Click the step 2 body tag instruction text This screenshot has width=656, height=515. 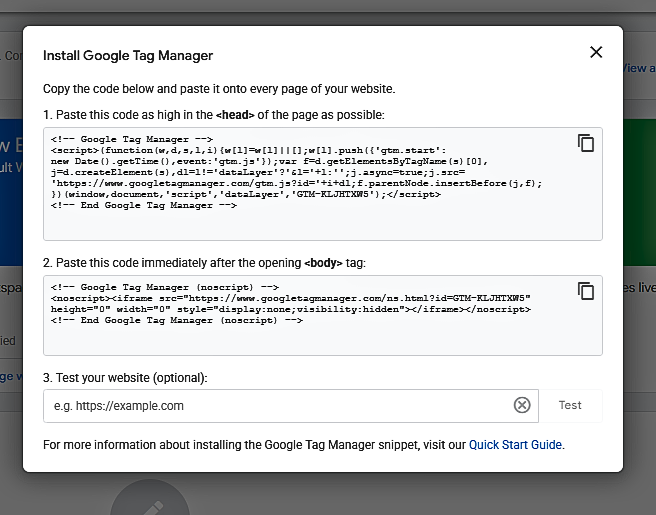204,262
